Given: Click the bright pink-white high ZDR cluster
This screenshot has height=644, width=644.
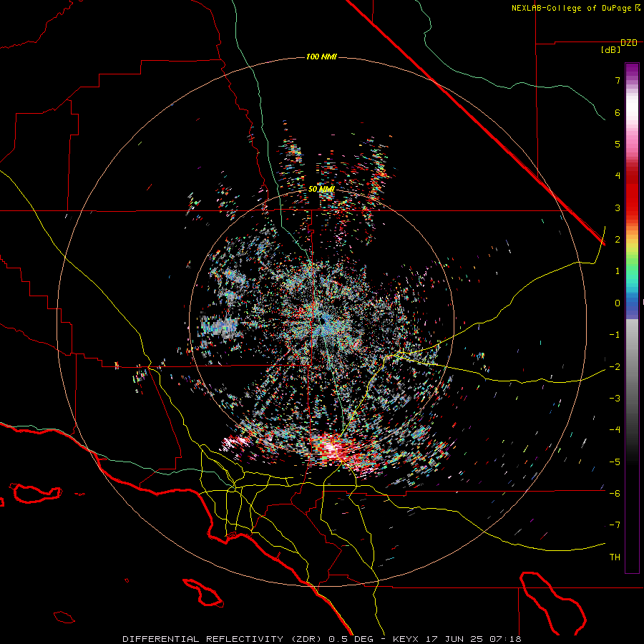Looking at the screenshot, I should tap(332, 448).
